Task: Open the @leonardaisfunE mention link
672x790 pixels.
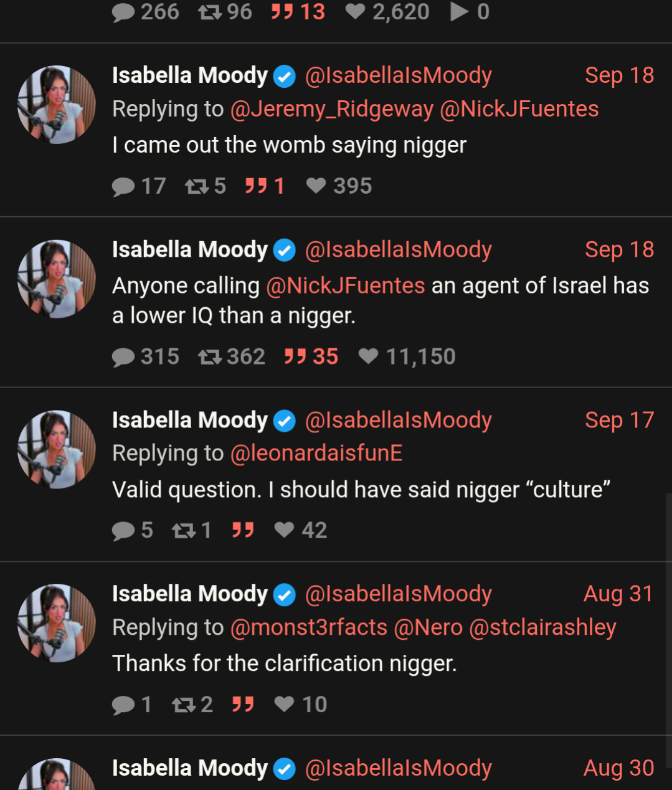Action: [316, 454]
